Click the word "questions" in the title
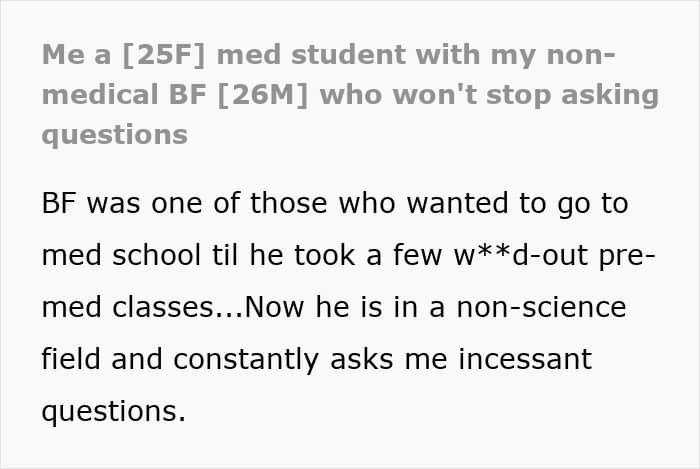The width and height of the screenshot is (700, 469). [x=114, y=135]
